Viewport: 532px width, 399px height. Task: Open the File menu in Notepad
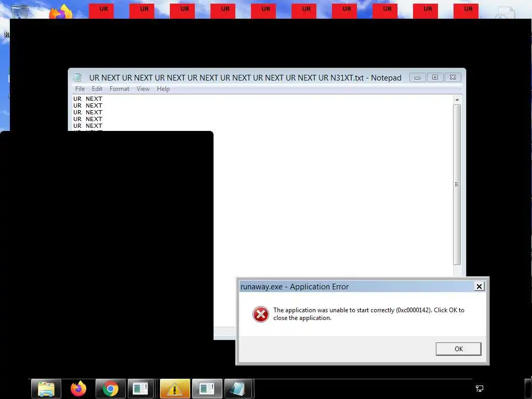click(x=80, y=89)
